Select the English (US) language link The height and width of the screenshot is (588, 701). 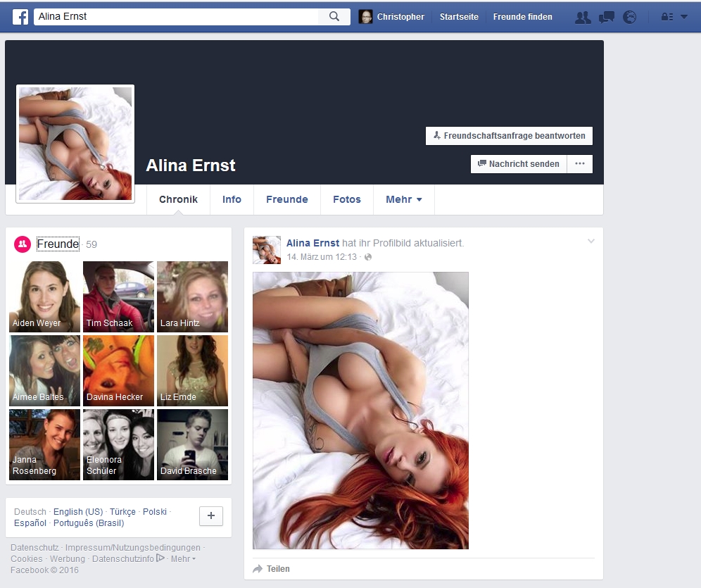point(78,512)
